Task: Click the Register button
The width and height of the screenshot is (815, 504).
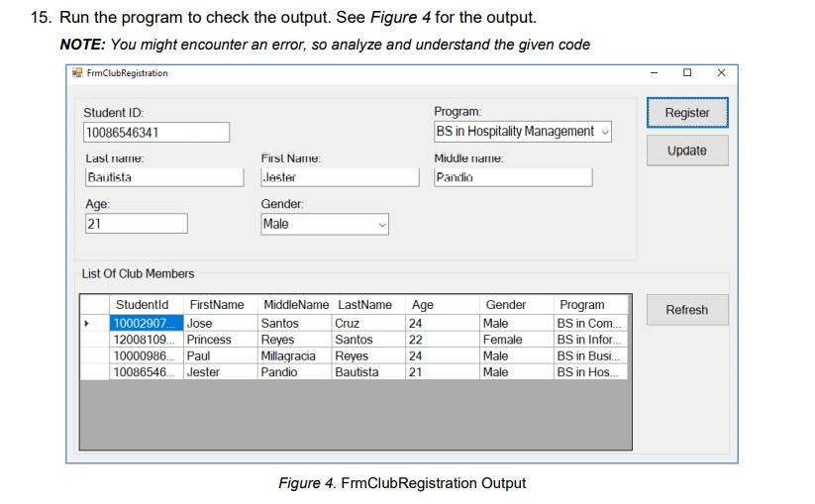Action: pos(687,113)
